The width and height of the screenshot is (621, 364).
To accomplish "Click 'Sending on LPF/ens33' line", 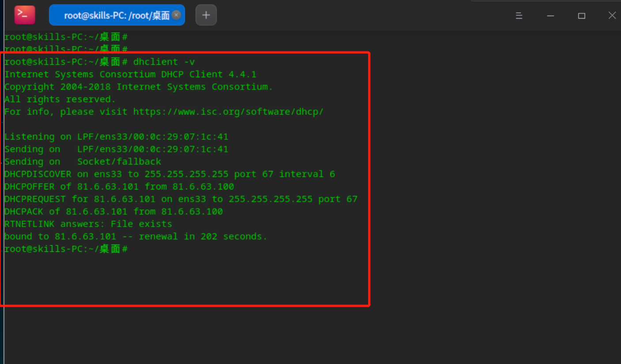I will tap(116, 149).
